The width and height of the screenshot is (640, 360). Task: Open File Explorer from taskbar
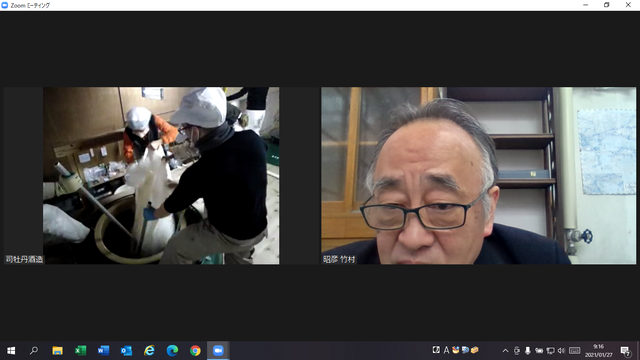(57, 351)
